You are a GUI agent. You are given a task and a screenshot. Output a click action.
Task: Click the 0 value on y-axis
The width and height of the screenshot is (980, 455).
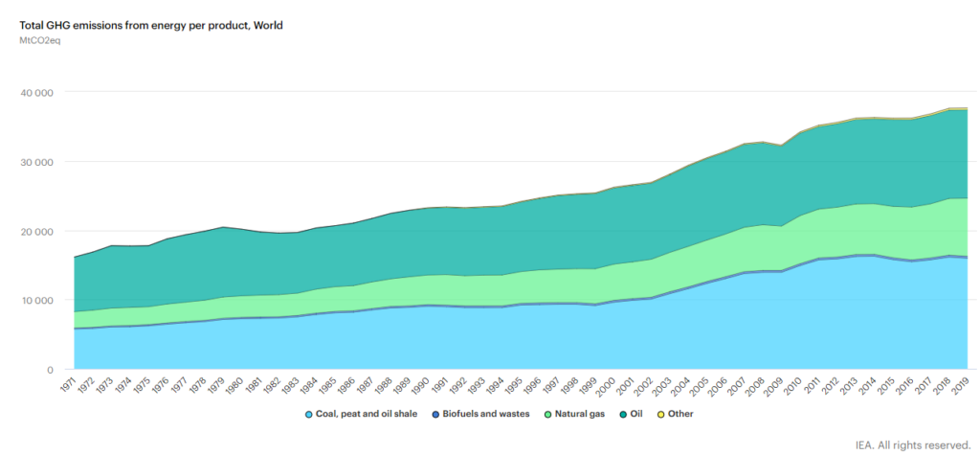click(x=50, y=370)
